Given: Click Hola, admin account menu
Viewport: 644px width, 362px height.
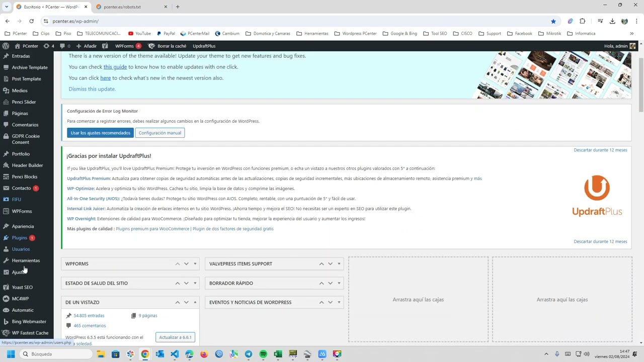Looking at the screenshot, I should pyautogui.click(x=620, y=46).
